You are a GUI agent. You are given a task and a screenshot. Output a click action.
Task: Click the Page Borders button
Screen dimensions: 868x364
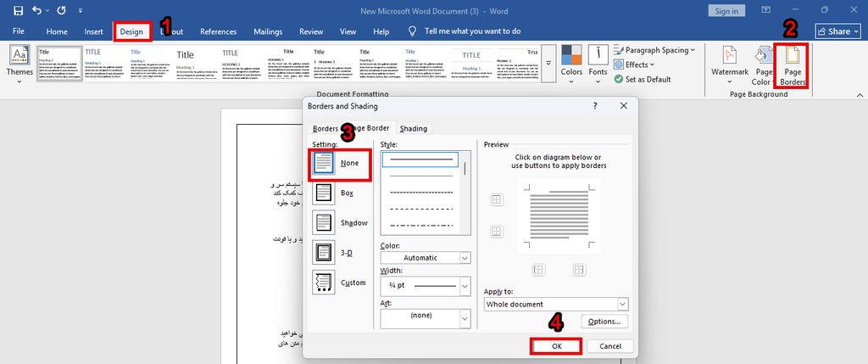(793, 65)
